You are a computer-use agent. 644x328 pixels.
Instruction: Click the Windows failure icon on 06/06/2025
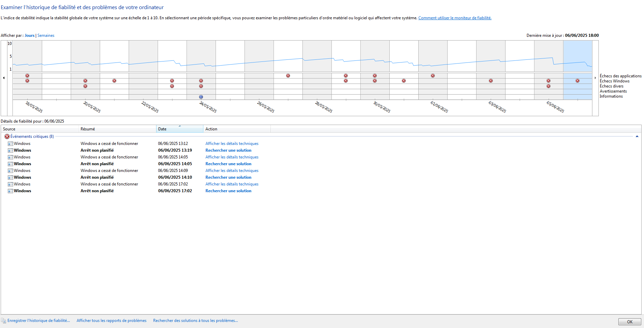click(x=578, y=81)
